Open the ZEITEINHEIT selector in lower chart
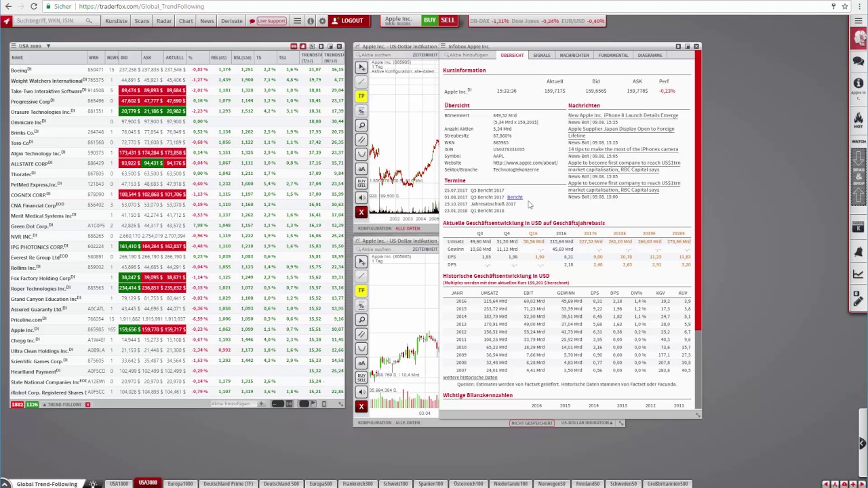The width and height of the screenshot is (868, 488). [425, 249]
